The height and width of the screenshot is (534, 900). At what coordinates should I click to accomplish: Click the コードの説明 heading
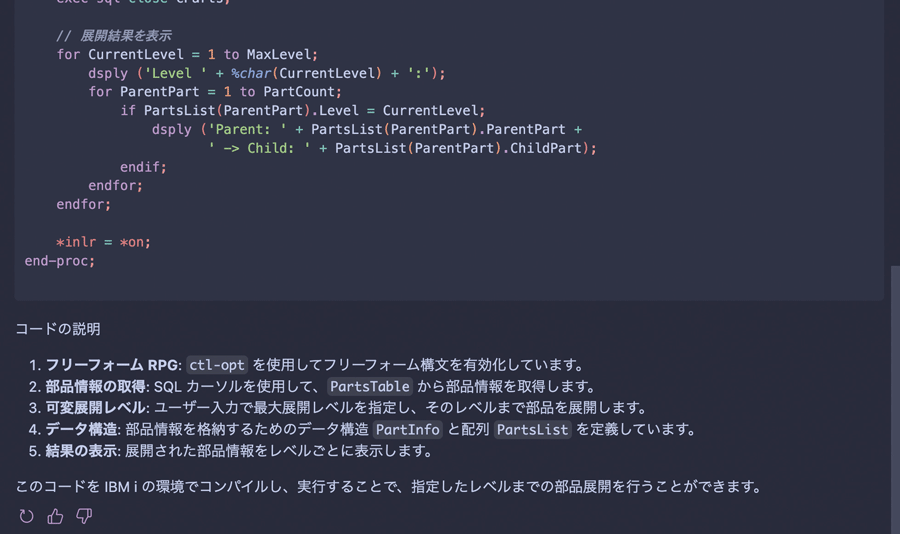point(58,329)
